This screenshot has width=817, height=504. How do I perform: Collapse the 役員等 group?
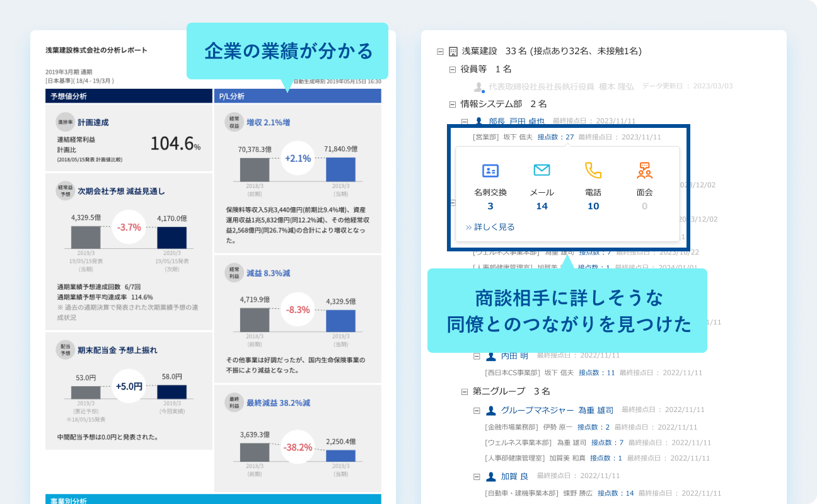(x=452, y=69)
